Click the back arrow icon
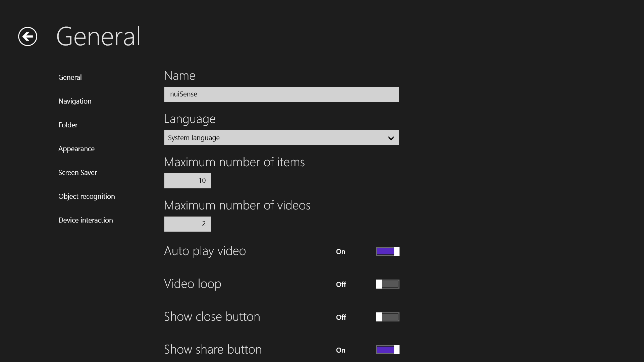 28,37
